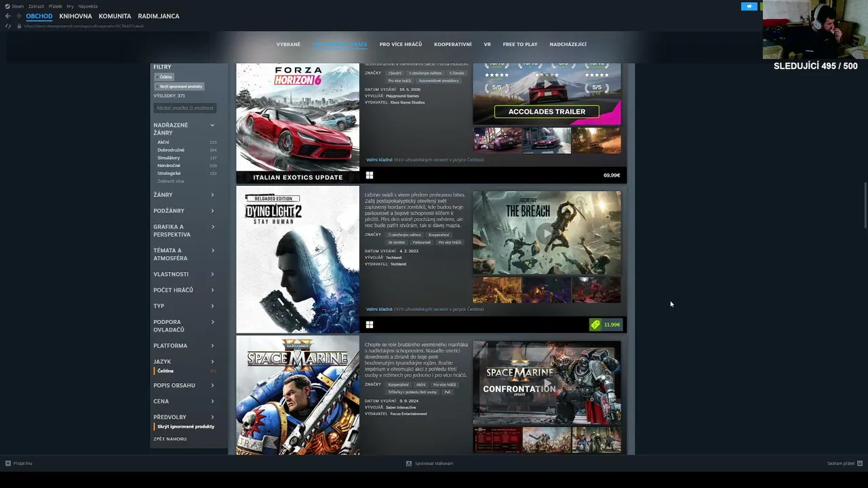Select the Vybrané tab
Image resolution: width=868 pixels, height=488 pixels.
click(x=288, y=45)
